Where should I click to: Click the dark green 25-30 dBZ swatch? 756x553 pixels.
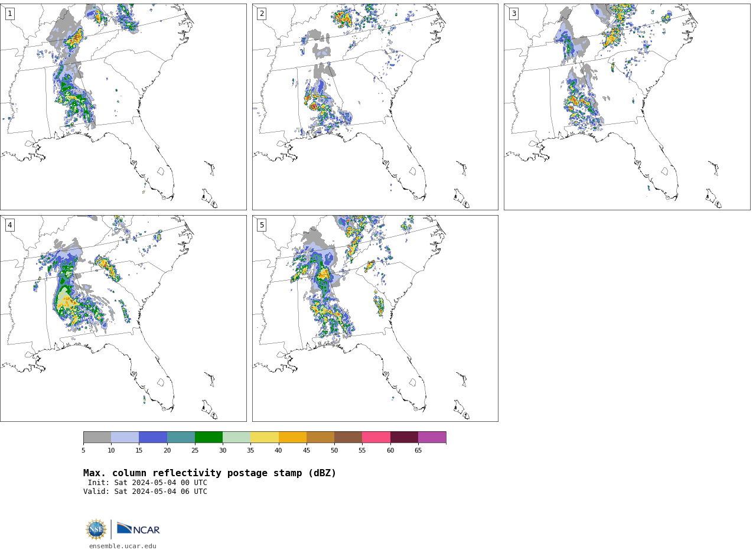(209, 437)
